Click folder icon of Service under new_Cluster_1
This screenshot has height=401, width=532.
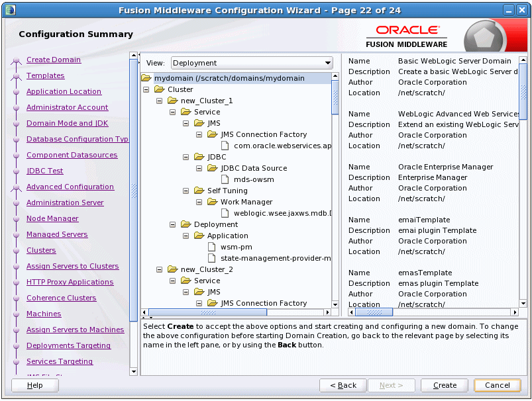coord(186,112)
